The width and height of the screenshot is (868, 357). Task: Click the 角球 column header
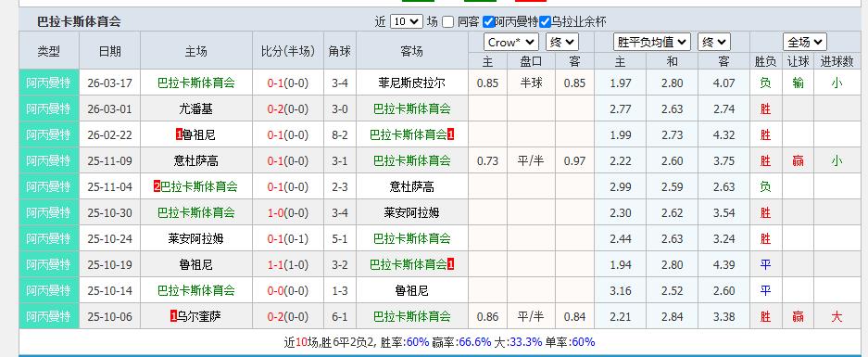tap(340, 51)
